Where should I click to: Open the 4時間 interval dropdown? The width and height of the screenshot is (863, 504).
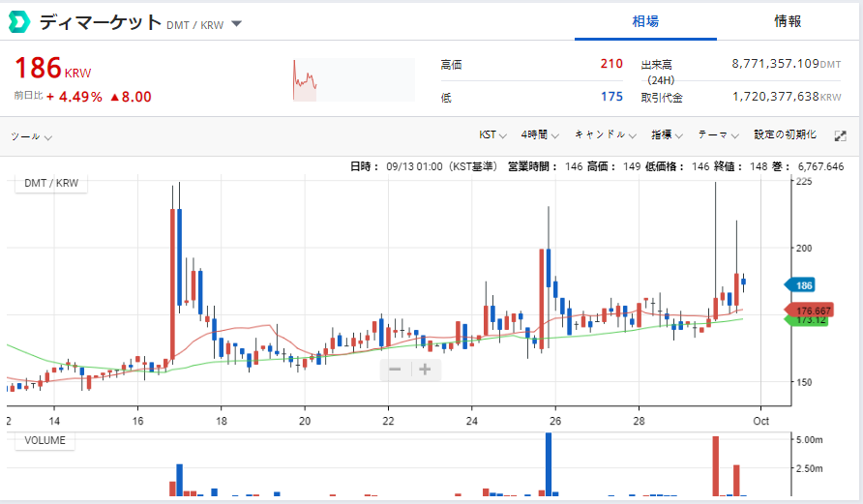click(541, 135)
